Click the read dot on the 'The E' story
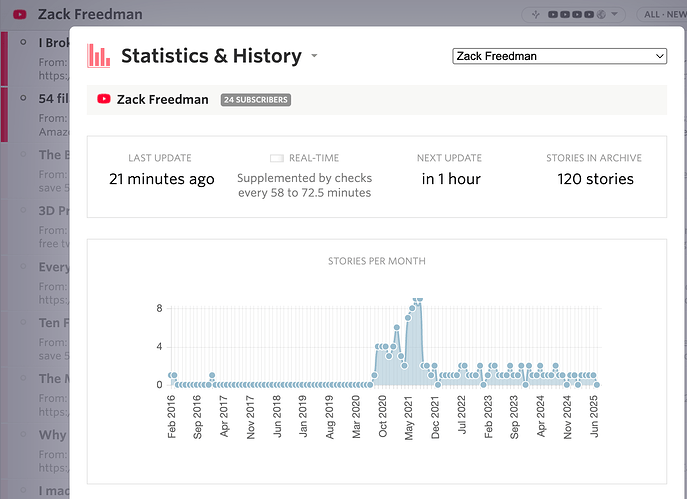This screenshot has width=687, height=499. [23, 154]
